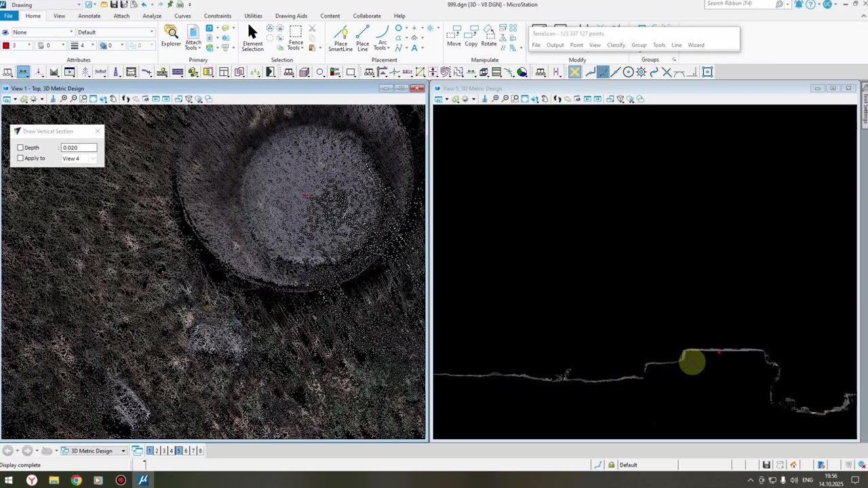Select the highlighted Draw Vertical Section tool icon
868x488 pixels.
(23, 73)
